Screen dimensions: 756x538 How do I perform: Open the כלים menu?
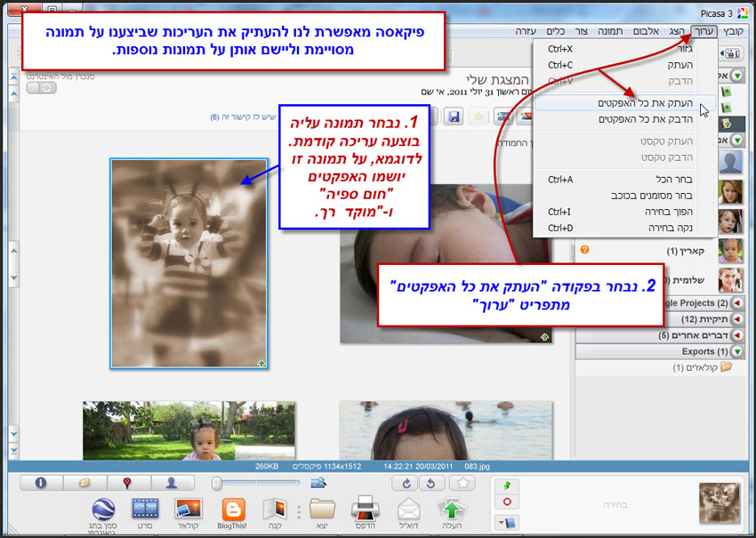coord(555,32)
